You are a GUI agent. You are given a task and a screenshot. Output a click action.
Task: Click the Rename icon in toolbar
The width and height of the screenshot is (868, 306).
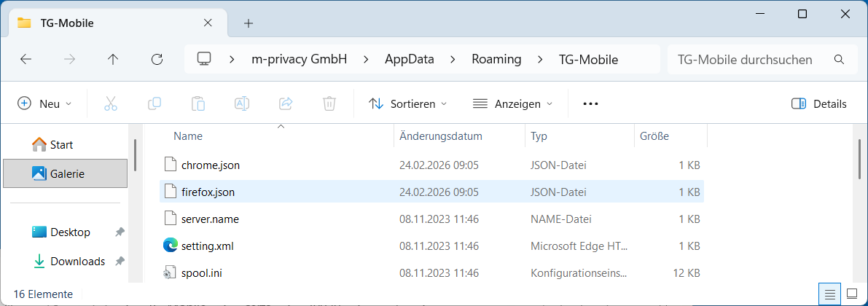pyautogui.click(x=242, y=103)
